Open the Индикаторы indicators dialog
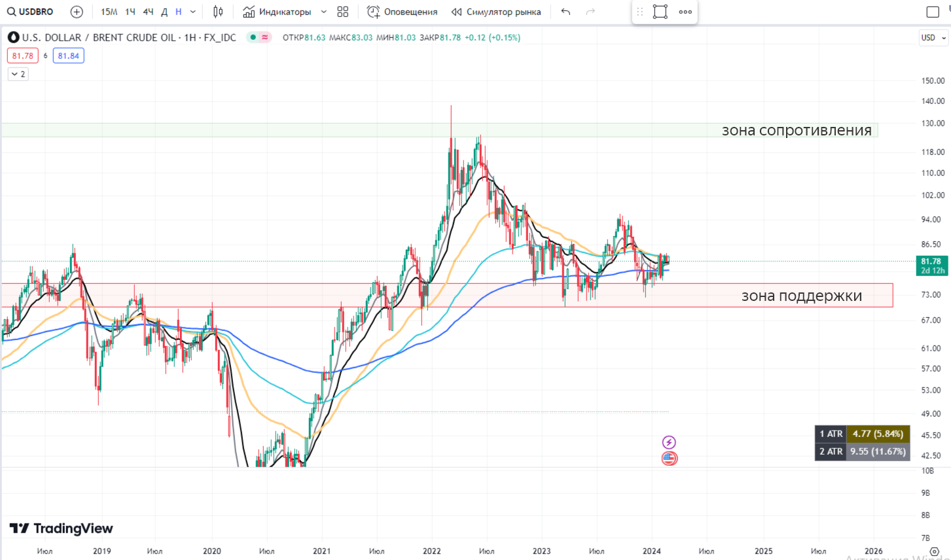The height and width of the screenshot is (560, 951). point(277,12)
